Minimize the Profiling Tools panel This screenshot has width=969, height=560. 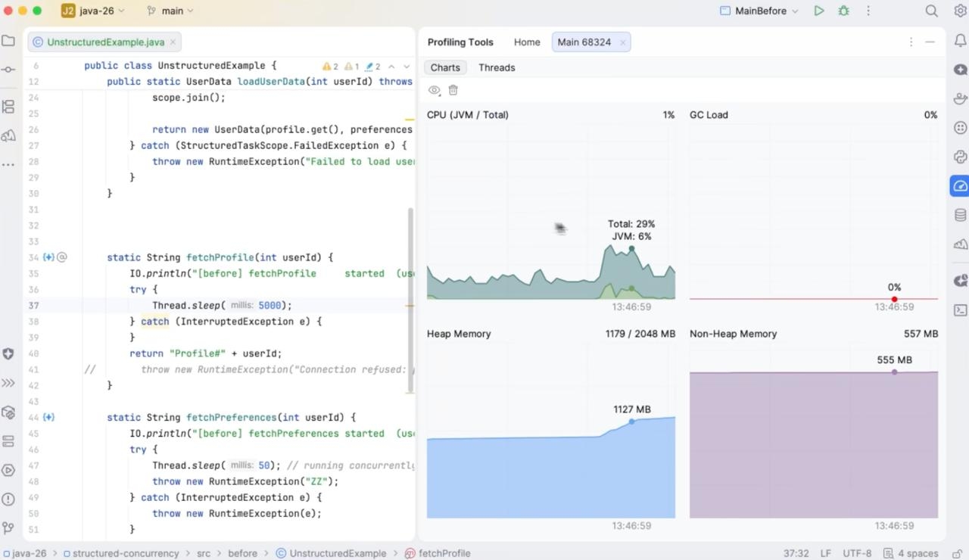click(930, 42)
